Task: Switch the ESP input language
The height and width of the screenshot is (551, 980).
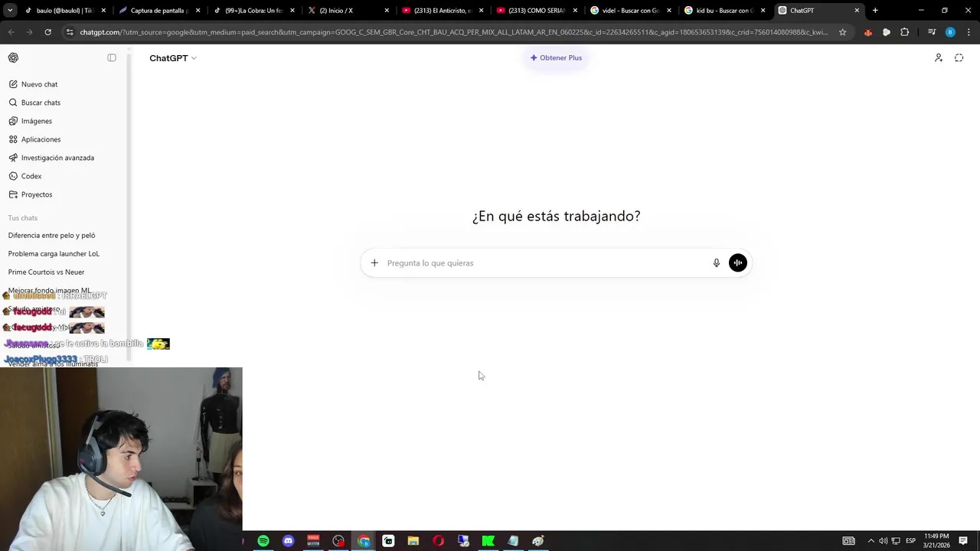Action: (x=911, y=541)
